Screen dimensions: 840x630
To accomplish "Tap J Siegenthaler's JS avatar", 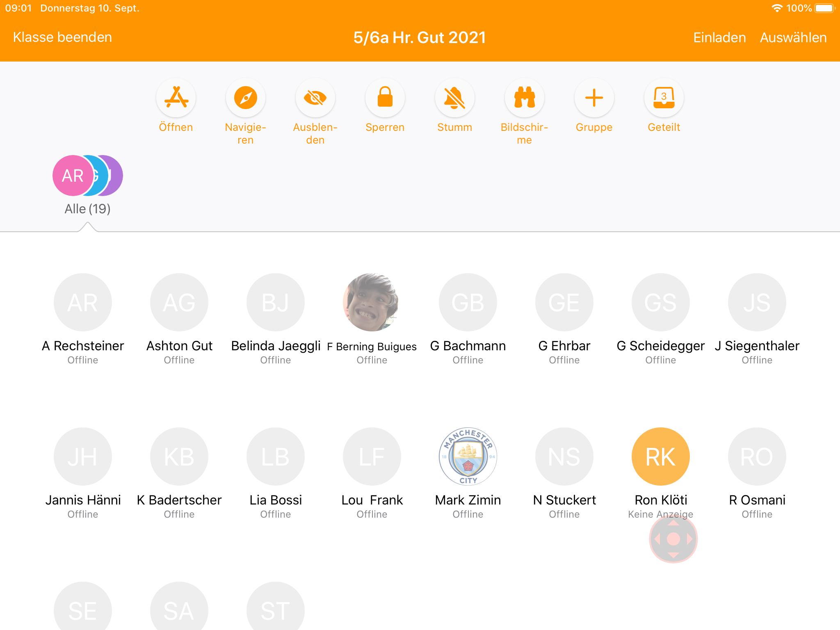I will (757, 302).
